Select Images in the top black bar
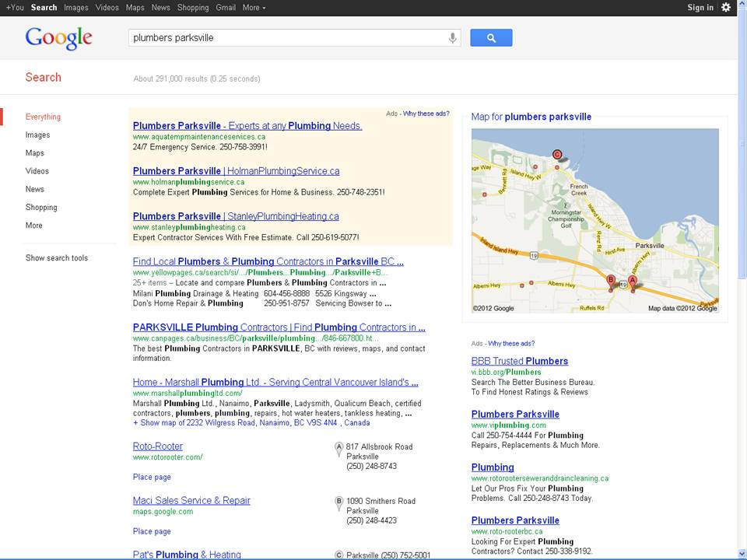 click(76, 8)
